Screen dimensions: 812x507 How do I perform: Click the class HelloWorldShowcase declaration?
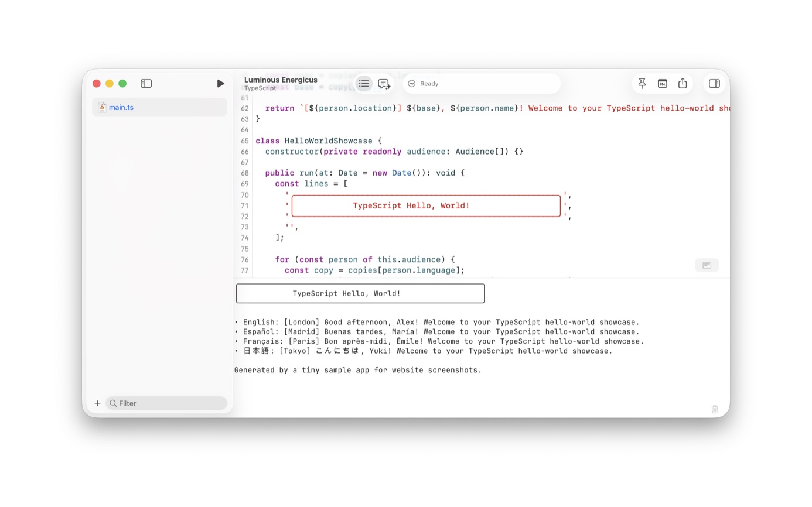pos(319,141)
